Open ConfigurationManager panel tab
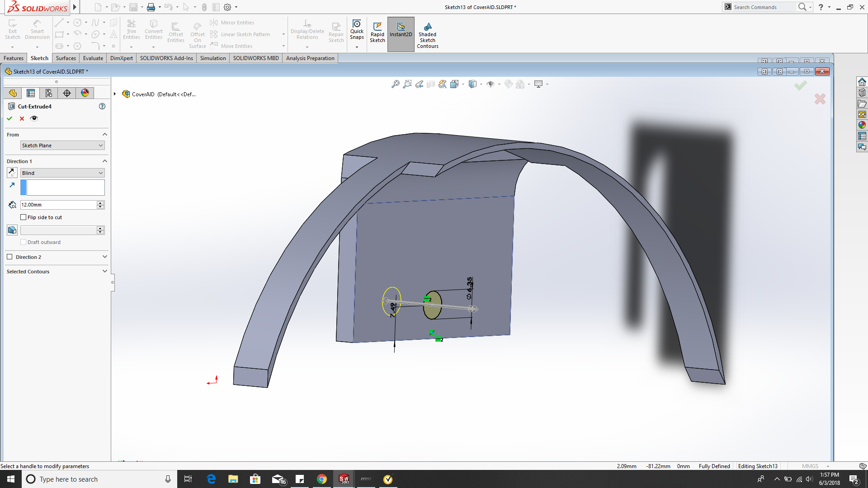868x488 pixels. click(49, 93)
